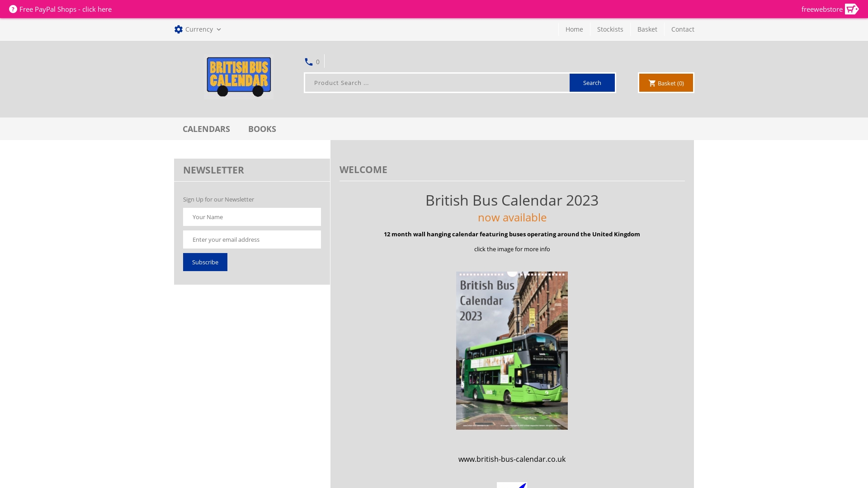Click the currency settings gear icon
The width and height of the screenshot is (868, 488).
click(179, 29)
